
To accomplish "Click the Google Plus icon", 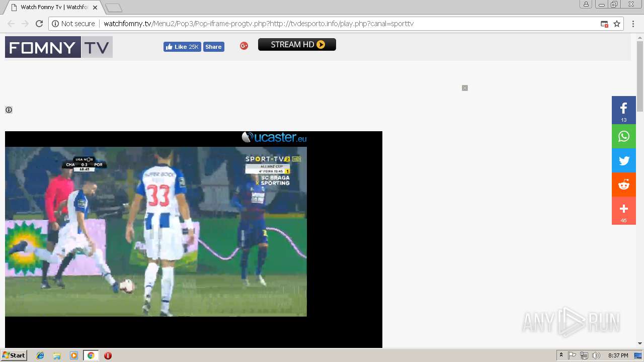I will point(244,46).
